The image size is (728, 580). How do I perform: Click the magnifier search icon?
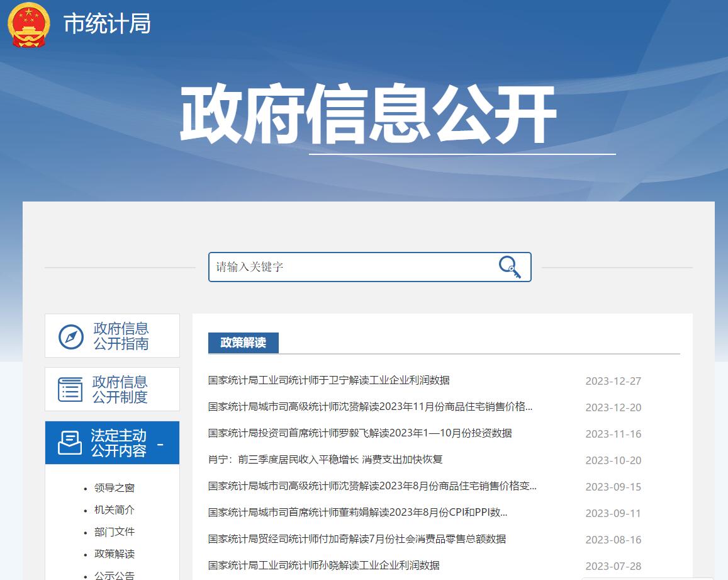[510, 267]
